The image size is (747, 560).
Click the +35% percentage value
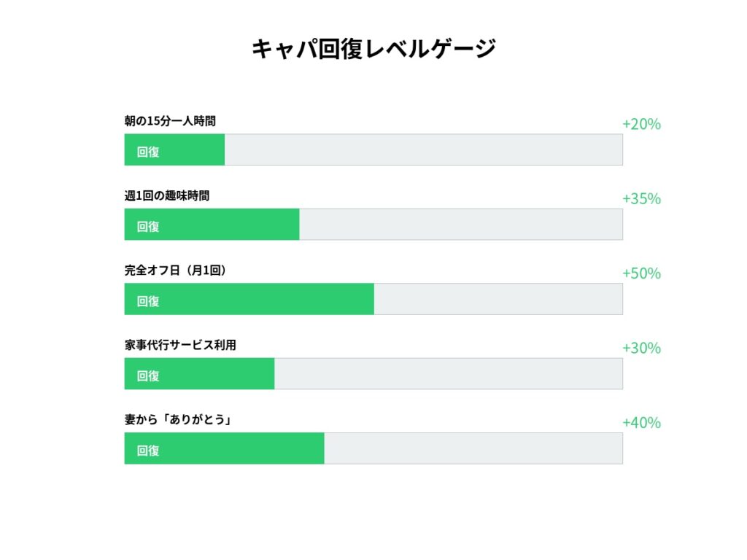coord(641,199)
